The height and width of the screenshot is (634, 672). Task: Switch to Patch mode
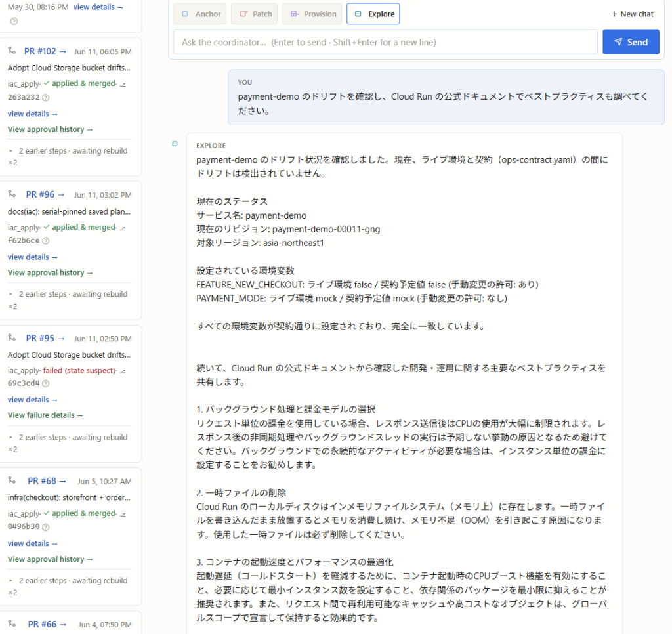pos(255,14)
